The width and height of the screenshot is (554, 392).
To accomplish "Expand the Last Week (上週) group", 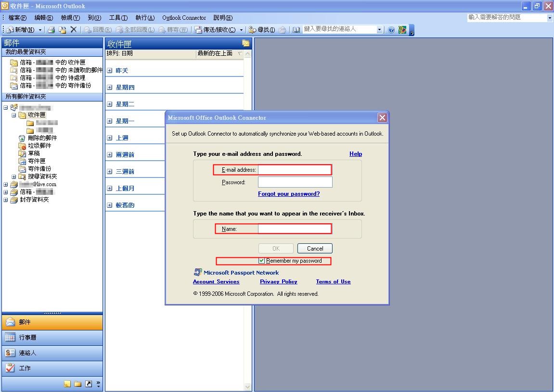I will 110,138.
